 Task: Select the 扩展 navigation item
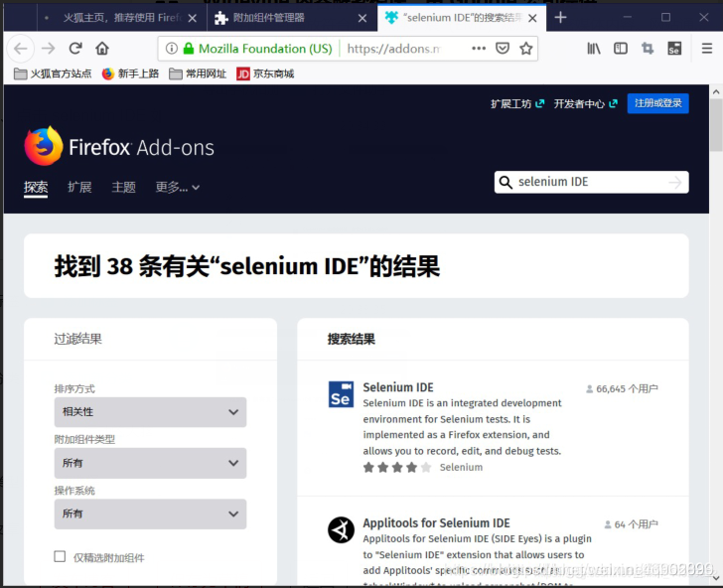tap(79, 187)
